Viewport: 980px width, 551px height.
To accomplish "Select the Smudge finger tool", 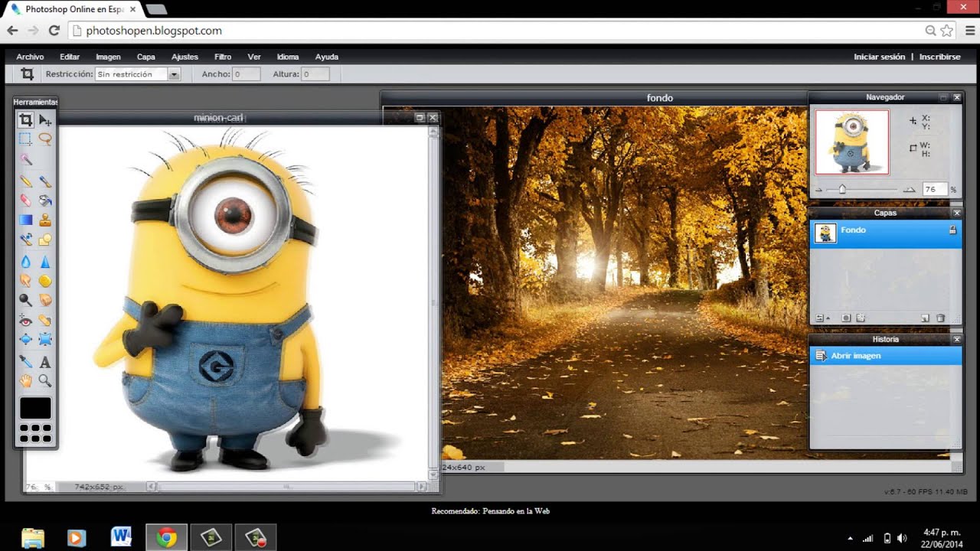I will [x=25, y=281].
